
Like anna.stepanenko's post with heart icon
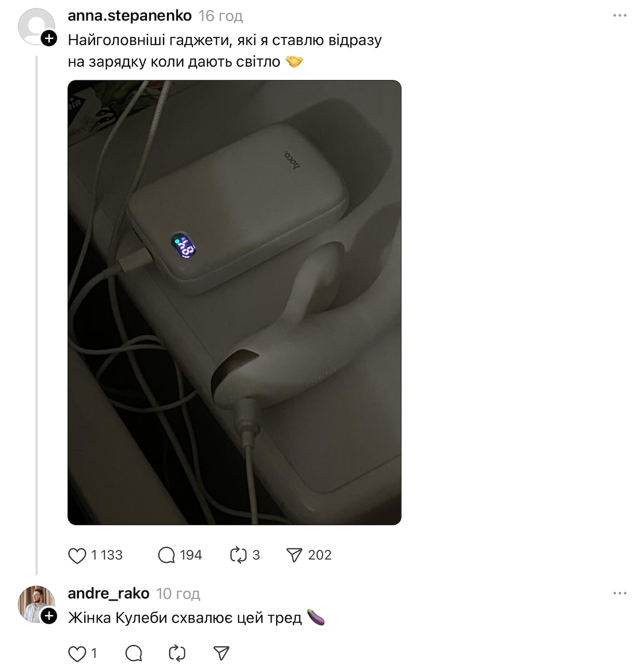pos(77,556)
